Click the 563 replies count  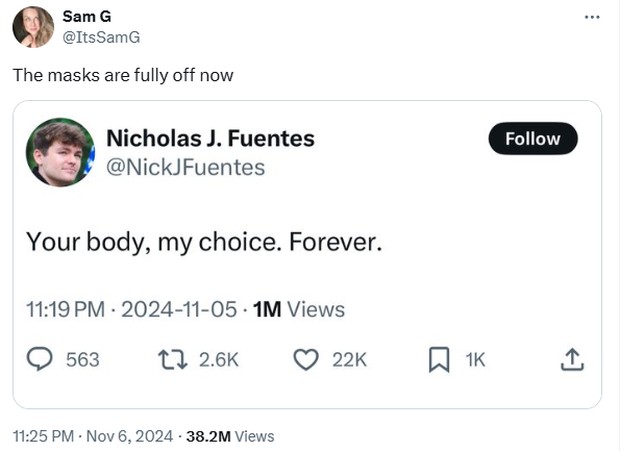pos(82,360)
